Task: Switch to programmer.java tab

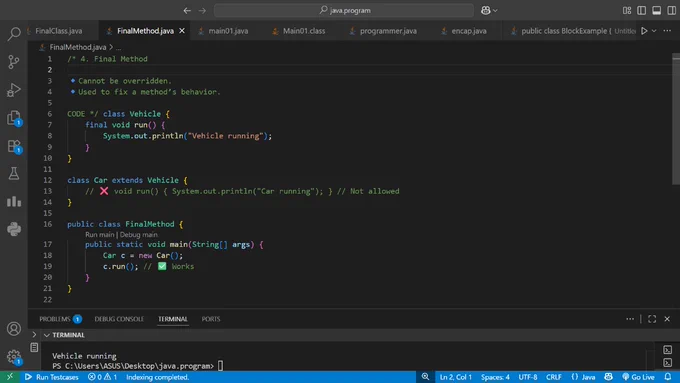Action: pos(388,31)
